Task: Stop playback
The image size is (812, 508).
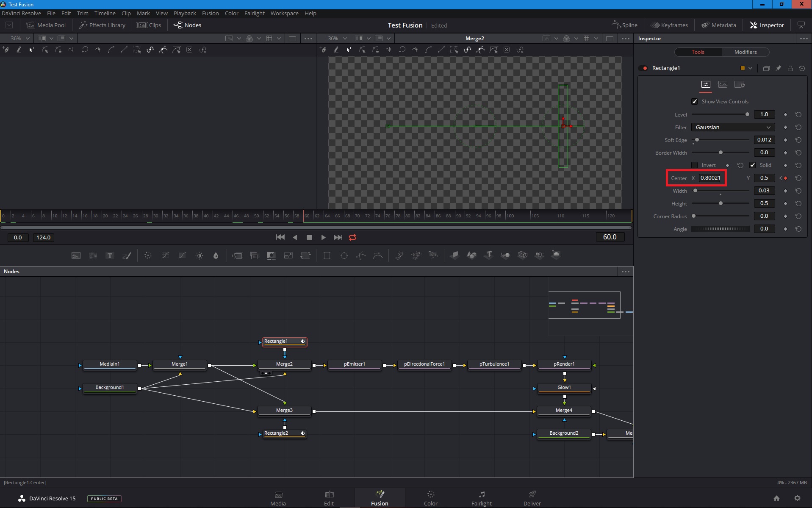Action: tap(309, 238)
